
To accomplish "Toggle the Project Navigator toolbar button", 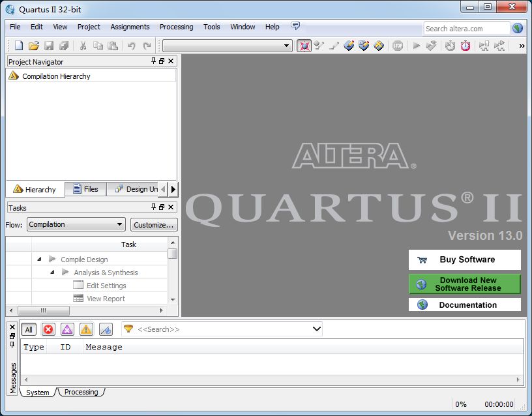I will coord(304,46).
